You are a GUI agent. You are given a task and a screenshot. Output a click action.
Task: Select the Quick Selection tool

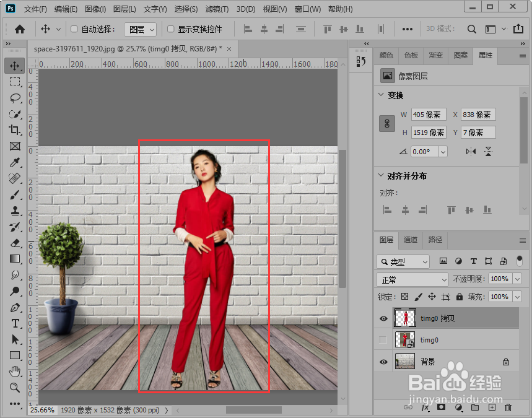pos(15,114)
